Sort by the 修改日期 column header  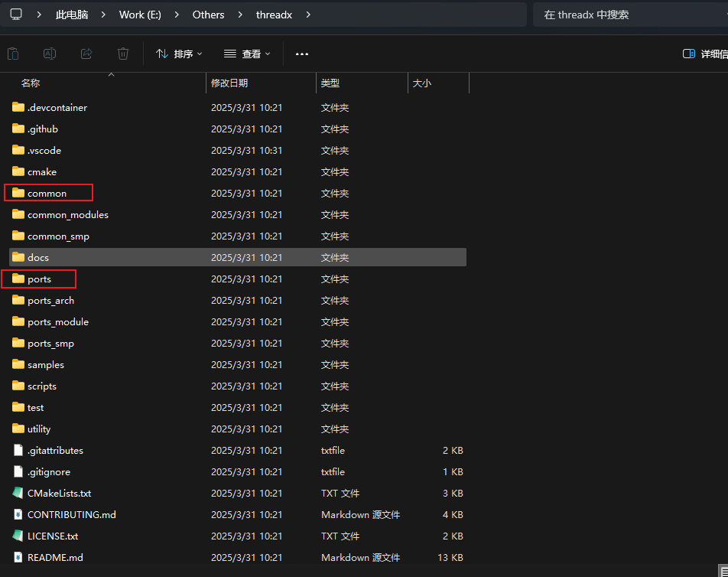point(229,83)
